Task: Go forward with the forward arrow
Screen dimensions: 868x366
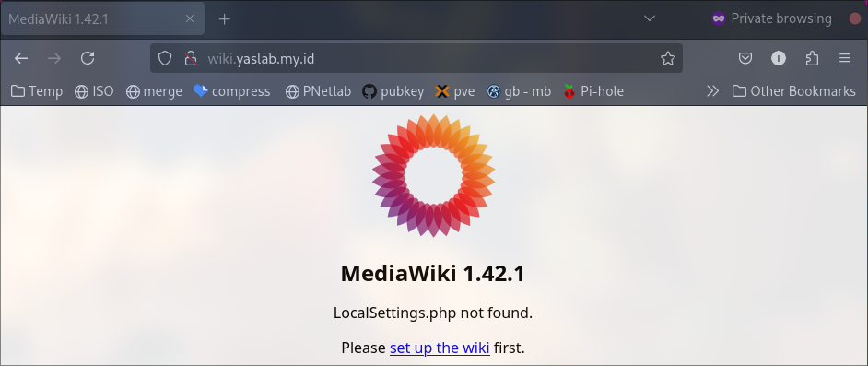Action: click(x=54, y=58)
